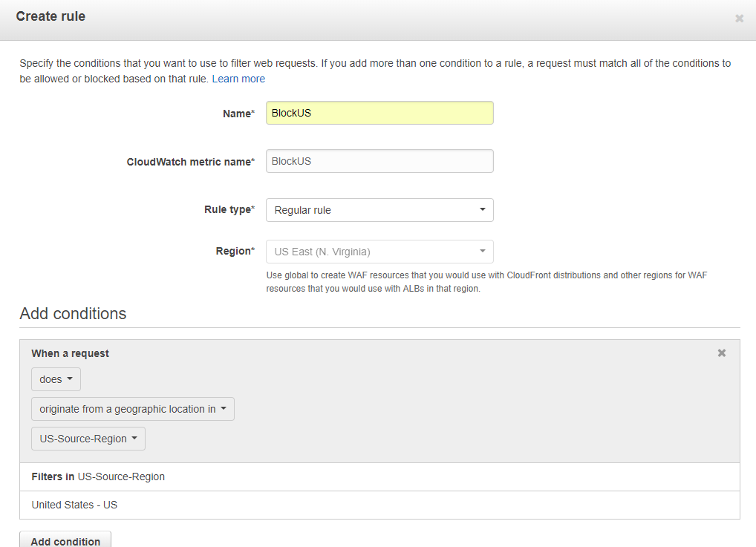Open the "does" condition dropdown
Screen dimensions: 756x547
click(x=56, y=379)
